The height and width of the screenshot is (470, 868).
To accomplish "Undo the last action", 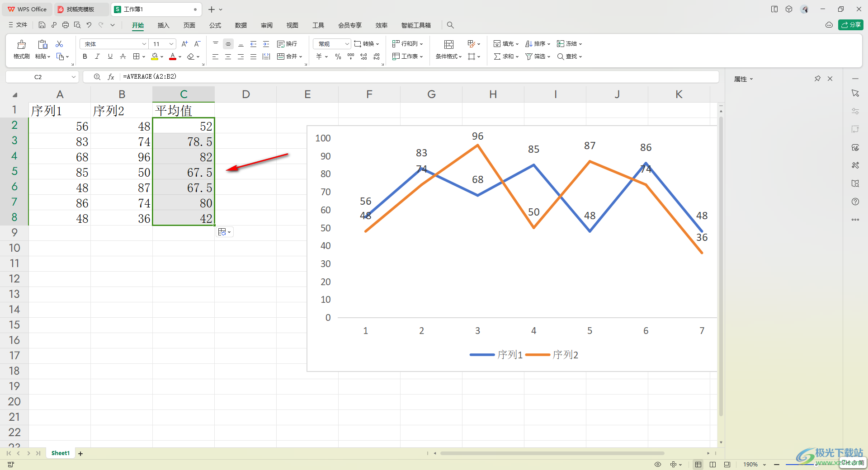I will tap(89, 25).
